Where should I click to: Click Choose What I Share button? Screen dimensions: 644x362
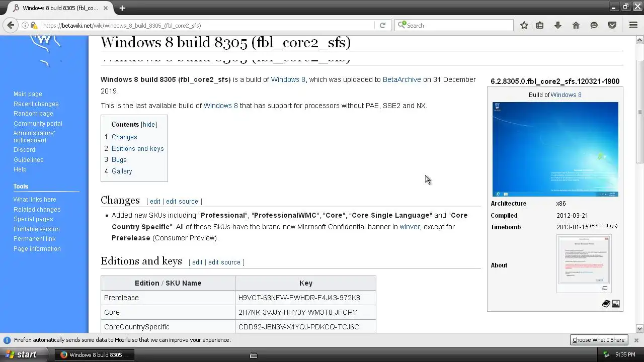coord(599,340)
